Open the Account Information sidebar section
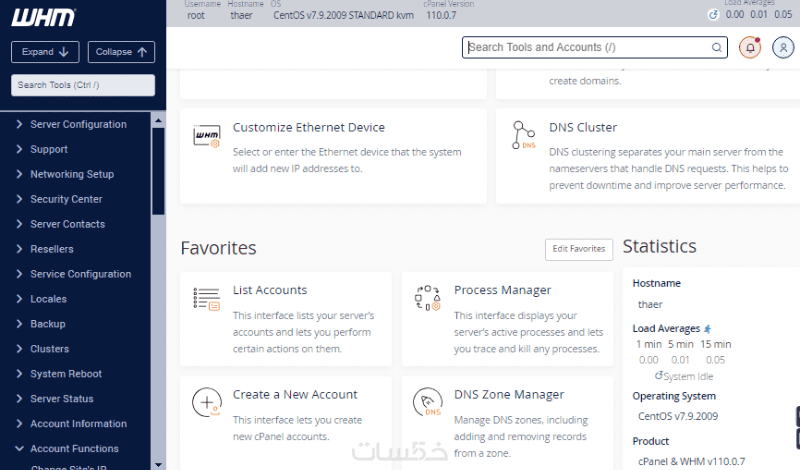 [78, 424]
